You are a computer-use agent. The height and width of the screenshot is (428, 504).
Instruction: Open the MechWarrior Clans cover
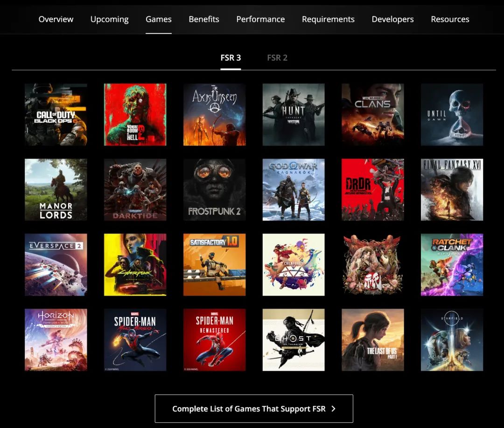(373, 115)
